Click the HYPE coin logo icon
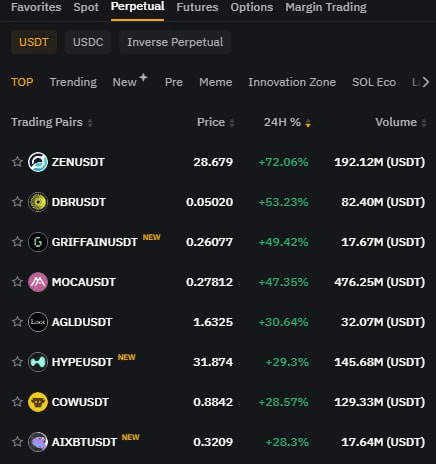This screenshot has height=464, width=436. (38, 362)
